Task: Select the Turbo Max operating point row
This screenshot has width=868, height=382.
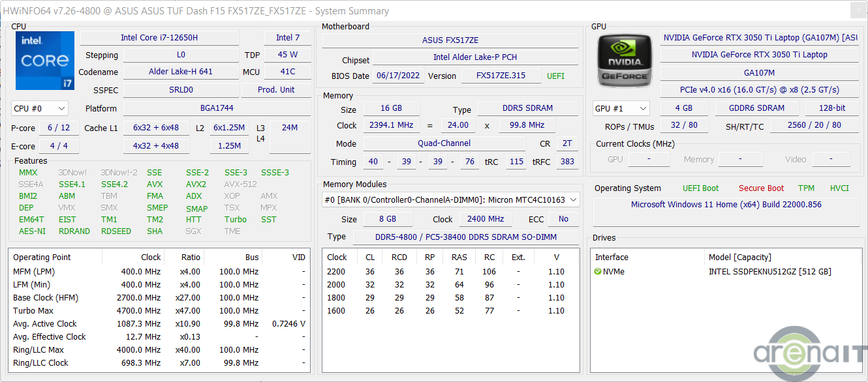Action: point(159,311)
